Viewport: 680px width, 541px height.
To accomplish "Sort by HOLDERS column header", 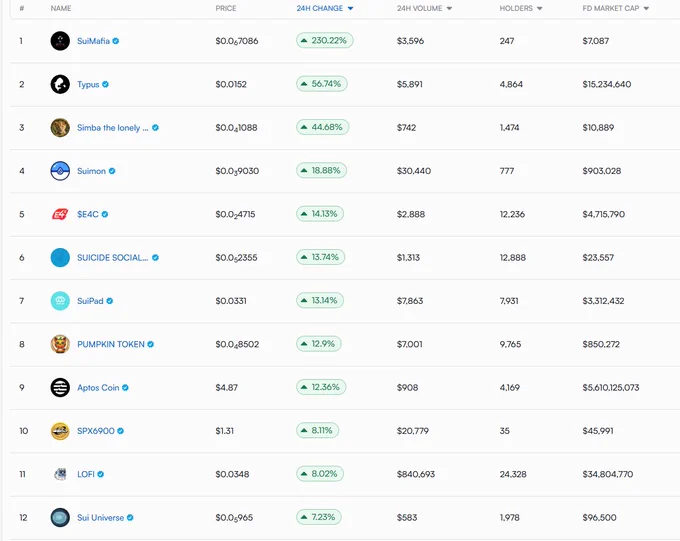I will pyautogui.click(x=520, y=8).
